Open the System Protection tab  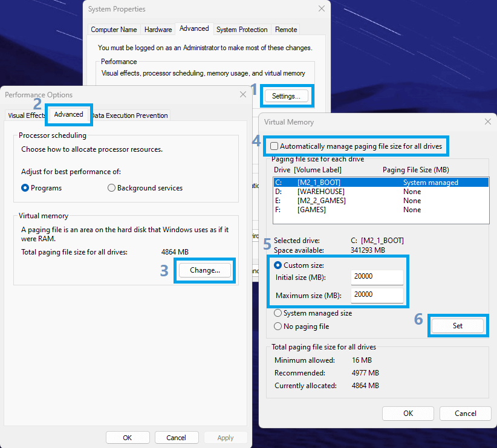point(242,30)
